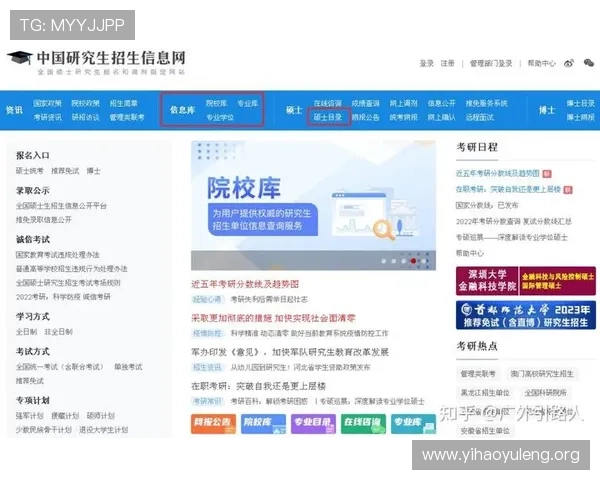Image resolution: width=600 pixels, height=480 pixels.
Task: Open 管理类联考 in the nav bar
Action: point(127,117)
